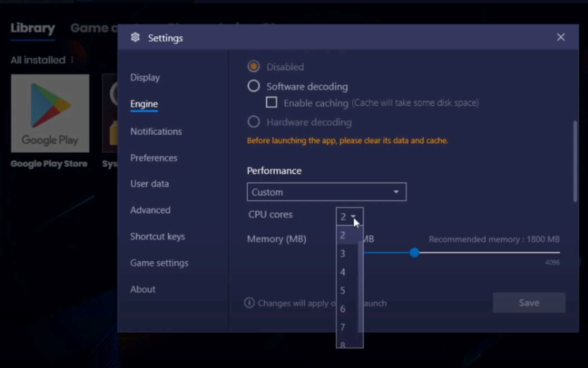Collapse the CPU cores dropdown
This screenshot has height=368, width=588.
click(349, 216)
